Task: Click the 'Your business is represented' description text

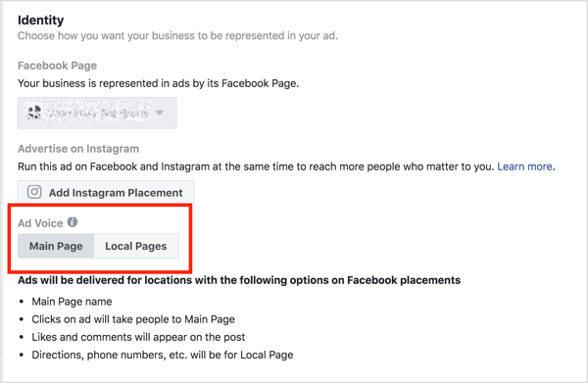Action: click(158, 83)
